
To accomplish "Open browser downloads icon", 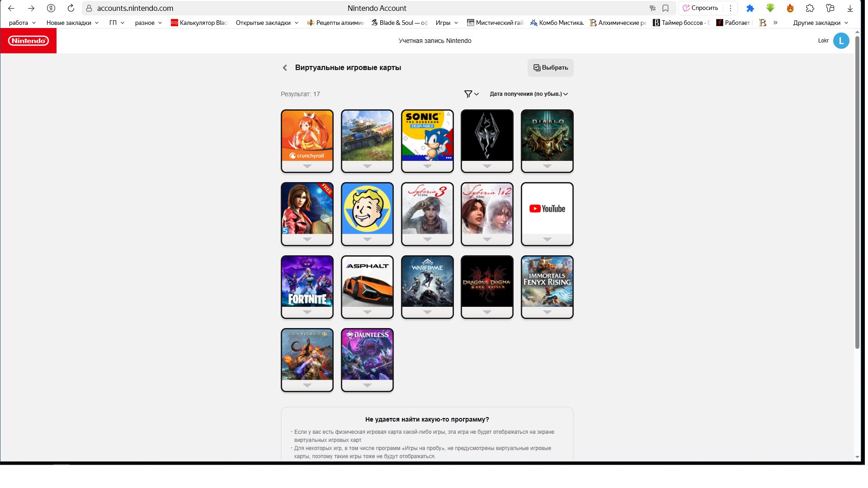I will [850, 8].
